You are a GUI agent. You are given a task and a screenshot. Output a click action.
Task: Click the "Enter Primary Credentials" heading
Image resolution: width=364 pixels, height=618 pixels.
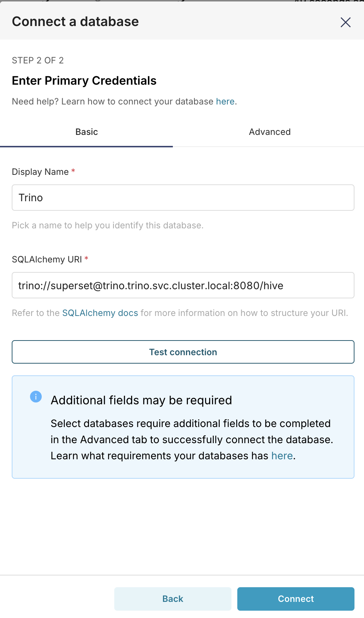click(84, 81)
